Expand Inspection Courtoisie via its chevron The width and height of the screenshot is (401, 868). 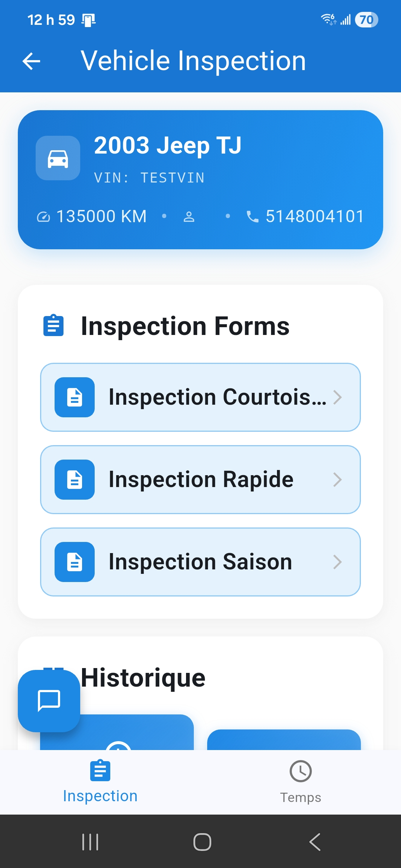[x=338, y=397]
